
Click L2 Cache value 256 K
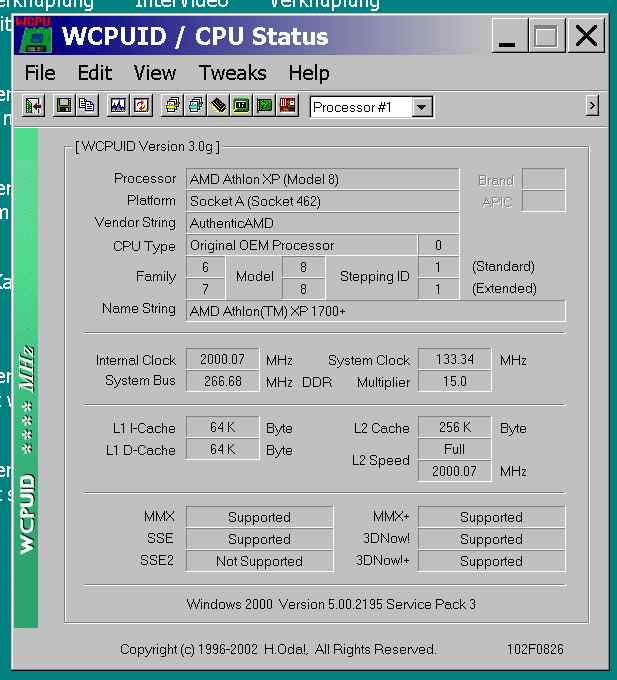coord(454,427)
